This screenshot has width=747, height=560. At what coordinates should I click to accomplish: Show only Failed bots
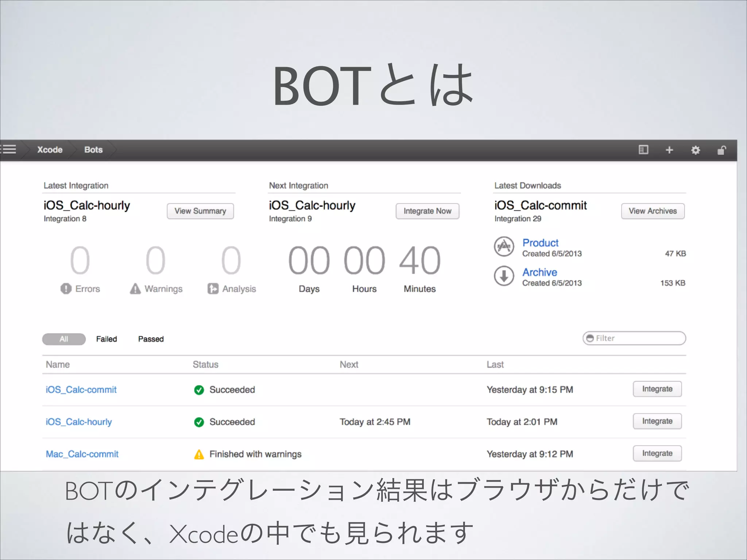pos(107,339)
